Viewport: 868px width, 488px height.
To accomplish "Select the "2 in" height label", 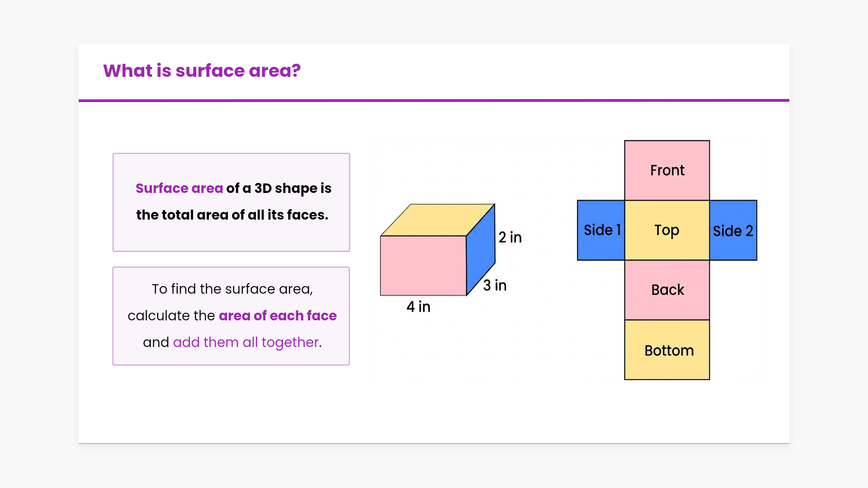I will [x=510, y=237].
